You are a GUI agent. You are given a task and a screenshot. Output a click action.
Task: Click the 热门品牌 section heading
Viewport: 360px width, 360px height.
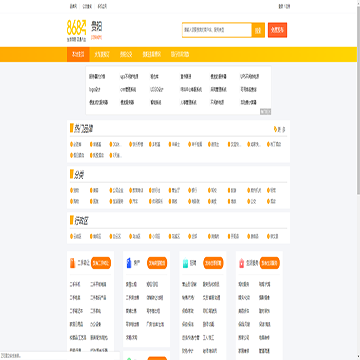(83, 128)
